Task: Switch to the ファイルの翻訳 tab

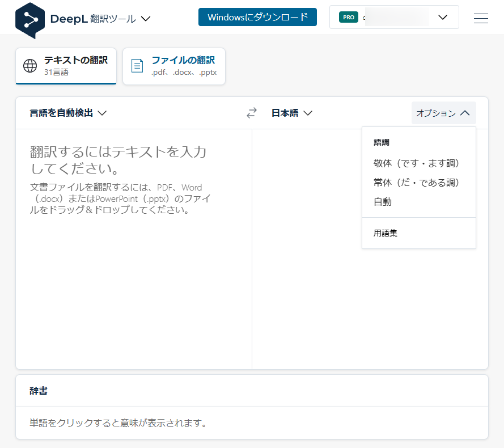Action: tap(173, 66)
